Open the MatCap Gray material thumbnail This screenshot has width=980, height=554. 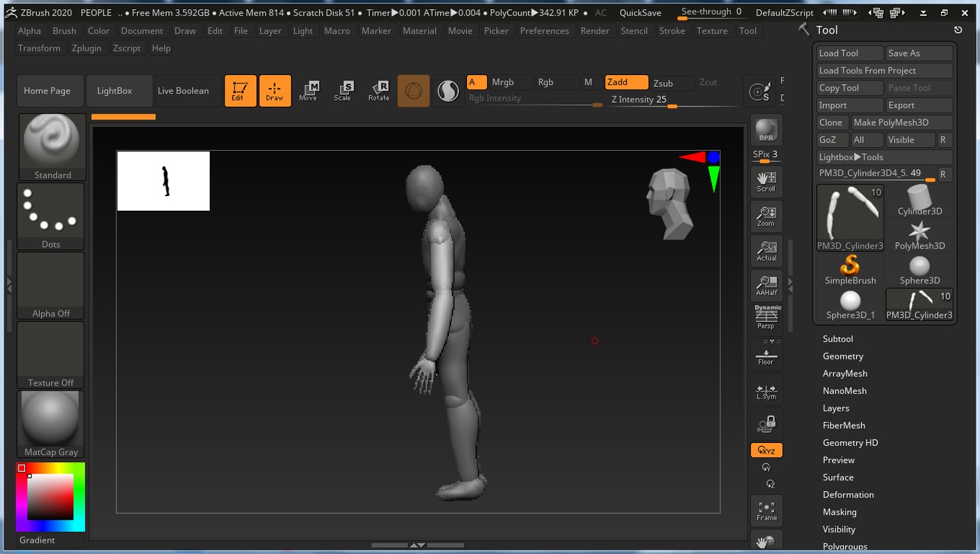point(51,424)
